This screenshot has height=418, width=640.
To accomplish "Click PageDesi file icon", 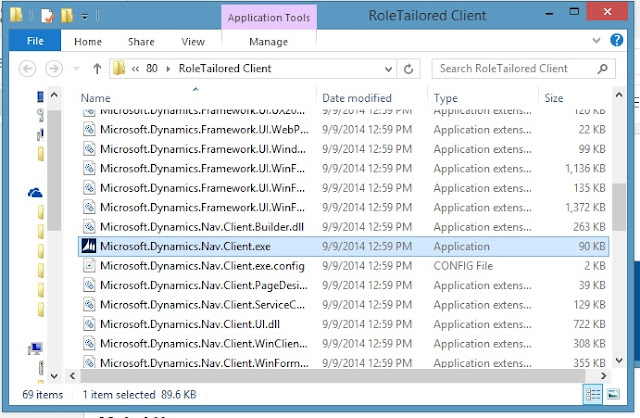I will (89, 285).
